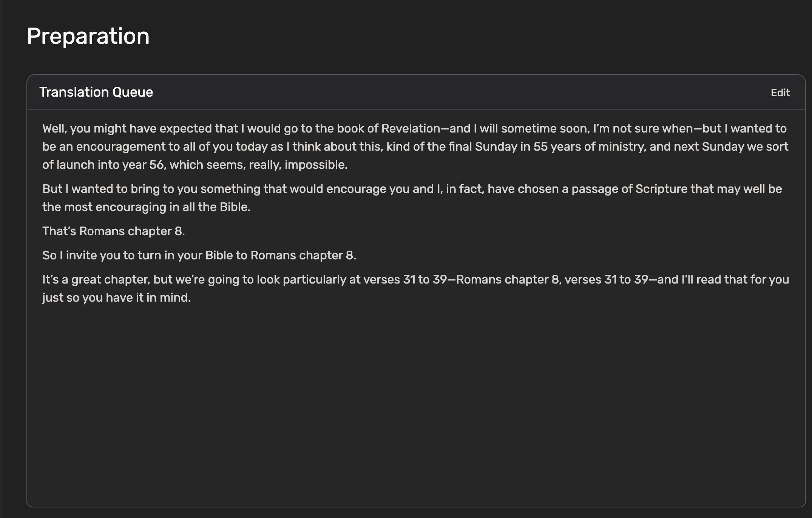Click the phrase "just so you have it in mind"

(116, 298)
